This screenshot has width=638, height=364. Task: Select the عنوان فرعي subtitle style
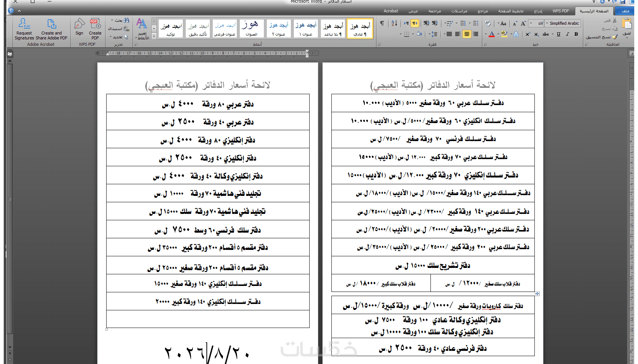pyautogui.click(x=225, y=29)
